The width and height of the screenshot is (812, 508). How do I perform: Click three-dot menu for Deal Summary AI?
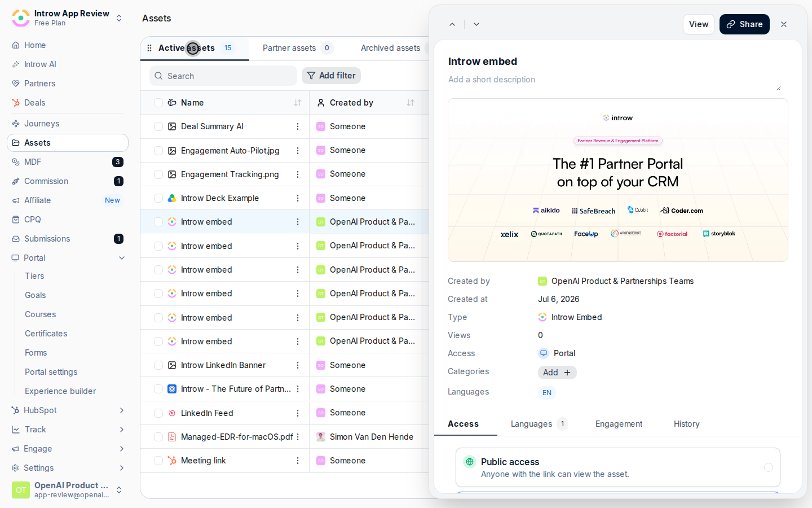tap(298, 126)
